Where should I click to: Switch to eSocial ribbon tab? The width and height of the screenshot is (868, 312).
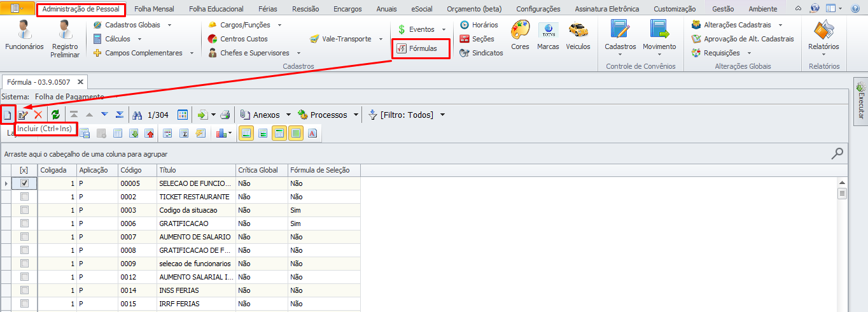click(421, 9)
